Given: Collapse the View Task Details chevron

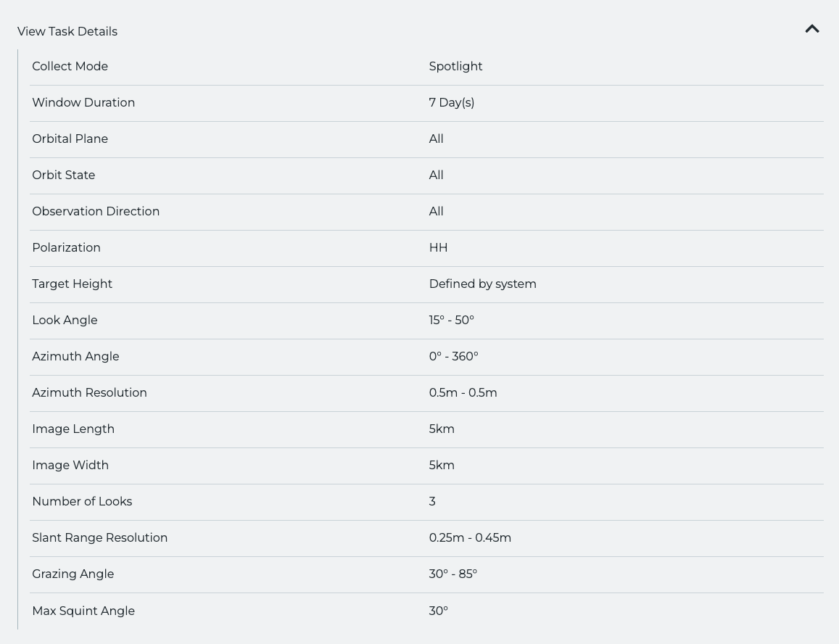Looking at the screenshot, I should 811,29.
